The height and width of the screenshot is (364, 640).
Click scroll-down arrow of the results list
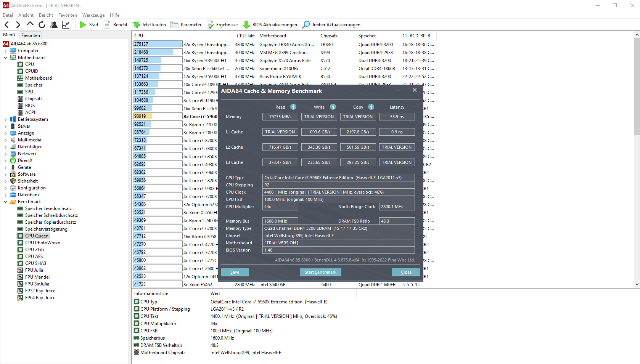637,284
